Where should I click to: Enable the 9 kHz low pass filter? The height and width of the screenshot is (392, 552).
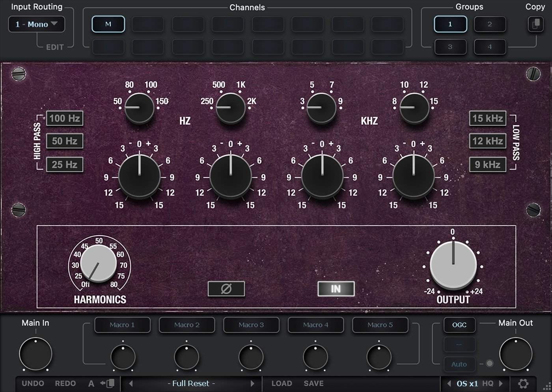(x=487, y=165)
